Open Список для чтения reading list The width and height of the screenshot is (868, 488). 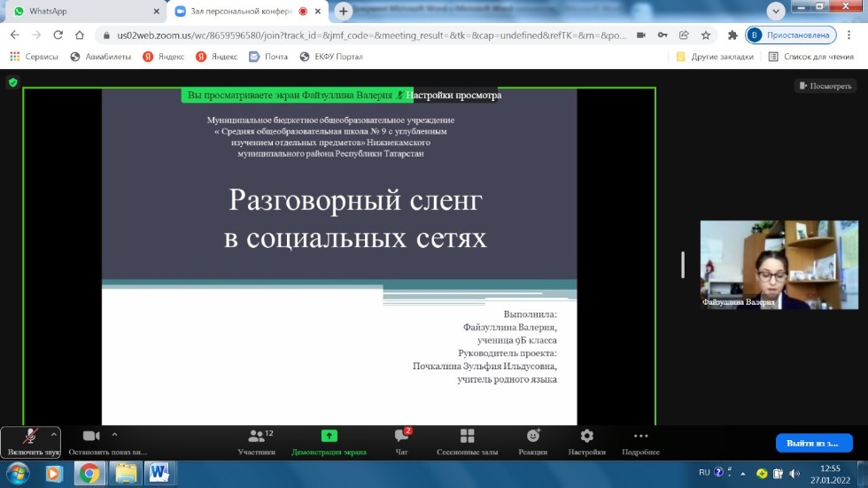[811, 57]
